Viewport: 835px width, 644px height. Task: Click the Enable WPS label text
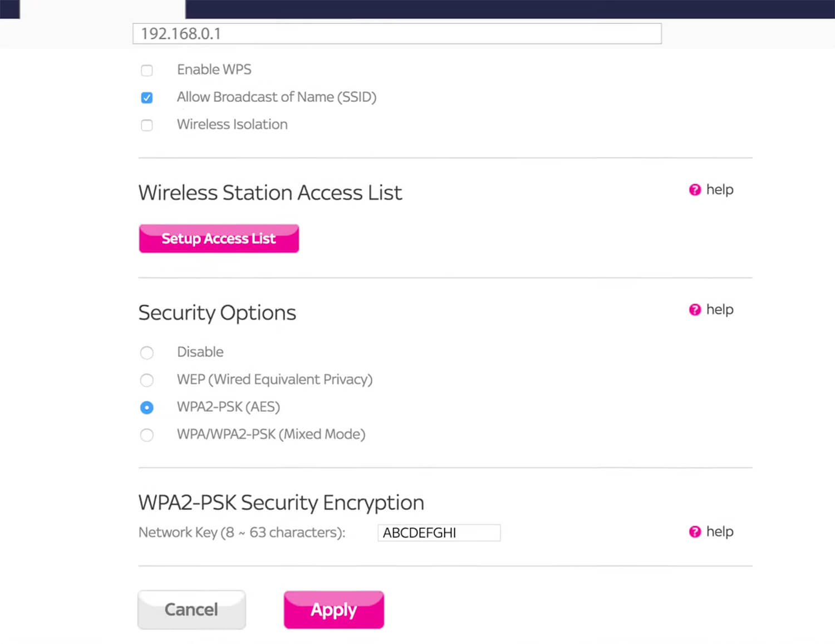click(214, 70)
